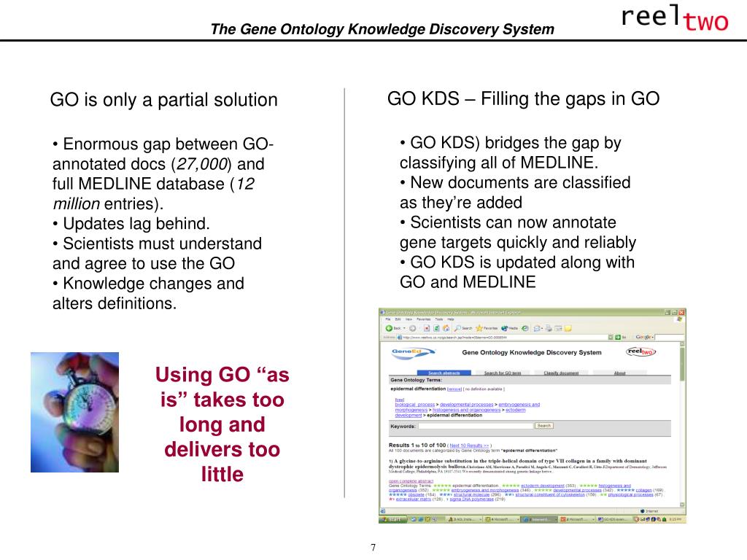Viewport: 747px width, 560px height.
Task: Open the Tools menu in Internet Explorer
Action: [438, 319]
